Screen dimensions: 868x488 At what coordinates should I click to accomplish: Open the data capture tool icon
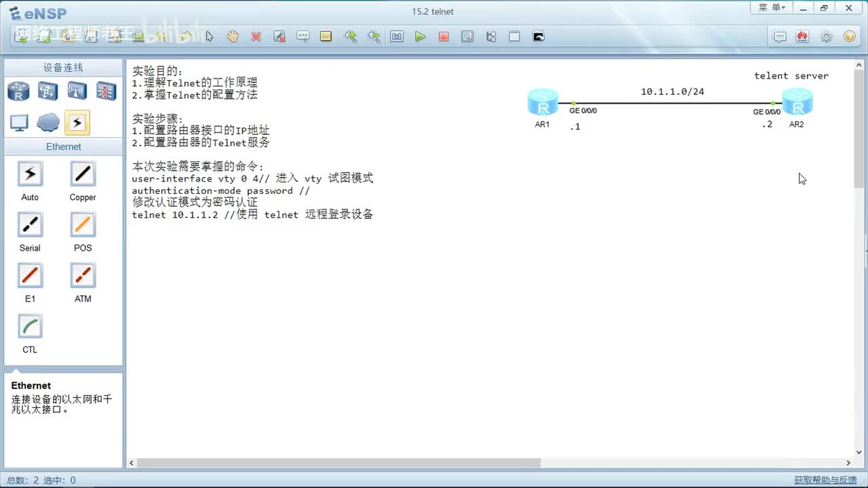pos(467,37)
